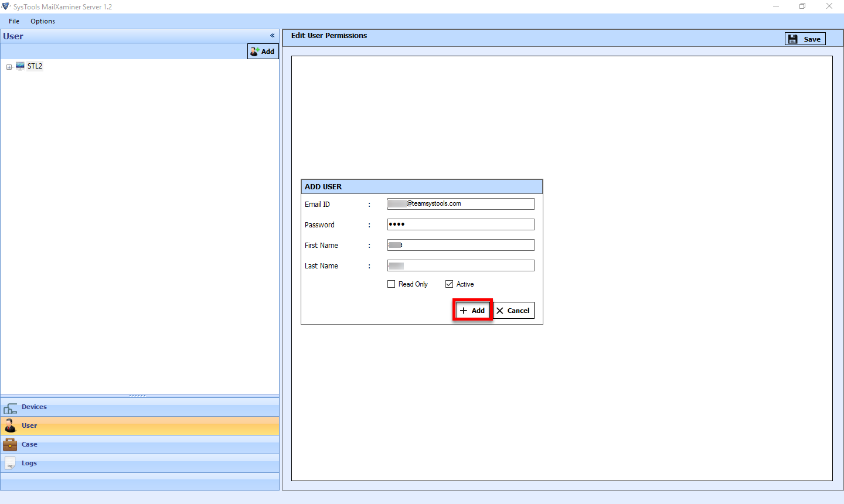The image size is (844, 504).
Task: Uncheck the Active checkbox
Action: [450, 284]
